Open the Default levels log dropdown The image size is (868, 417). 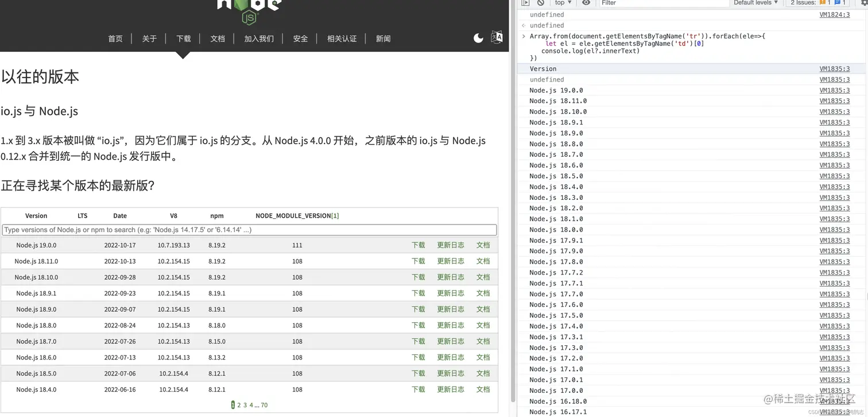point(755,3)
